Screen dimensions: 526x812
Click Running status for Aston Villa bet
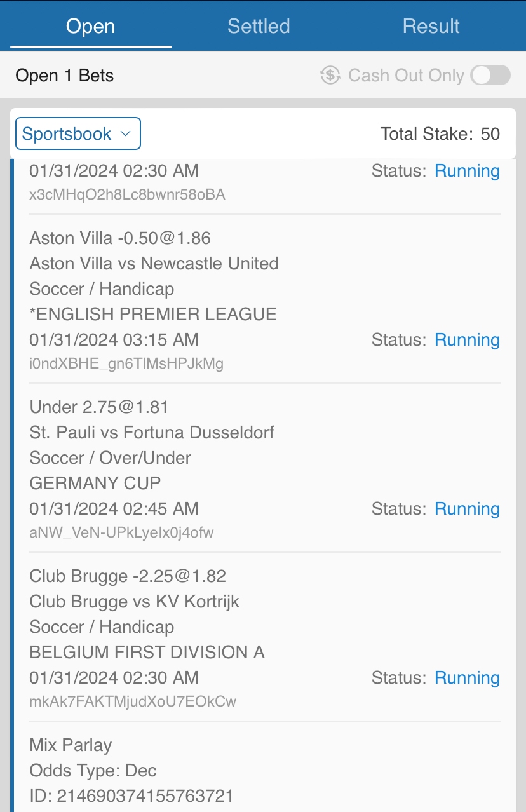tap(467, 340)
